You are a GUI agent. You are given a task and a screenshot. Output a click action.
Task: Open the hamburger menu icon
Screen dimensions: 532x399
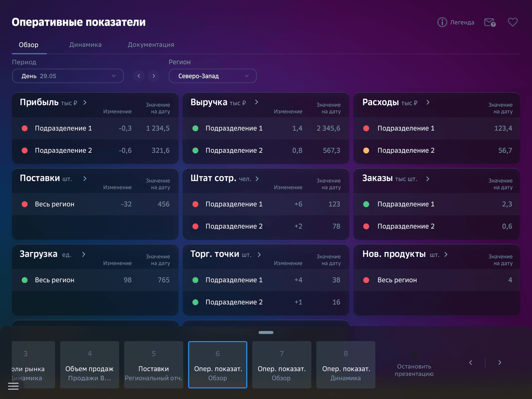tap(13, 386)
